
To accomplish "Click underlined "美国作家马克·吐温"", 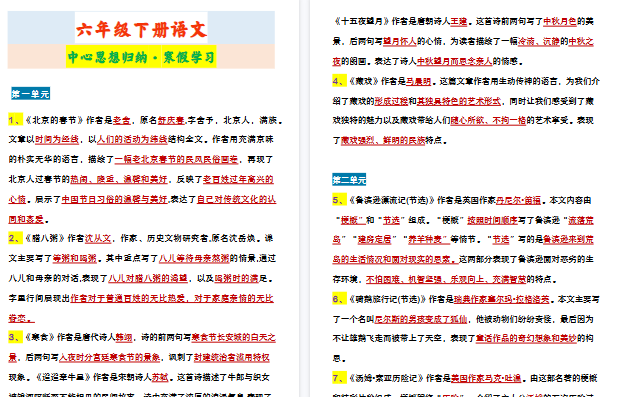I will [x=486, y=378].
